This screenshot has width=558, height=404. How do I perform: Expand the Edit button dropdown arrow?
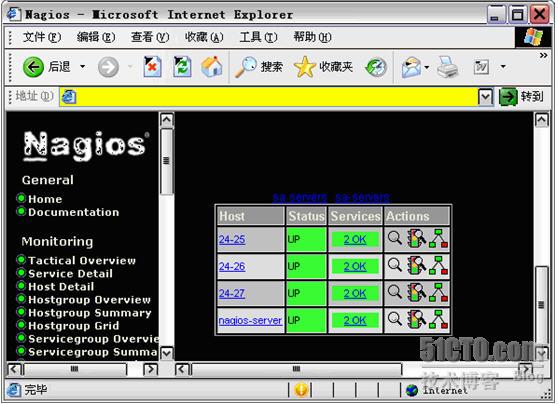coord(503,66)
